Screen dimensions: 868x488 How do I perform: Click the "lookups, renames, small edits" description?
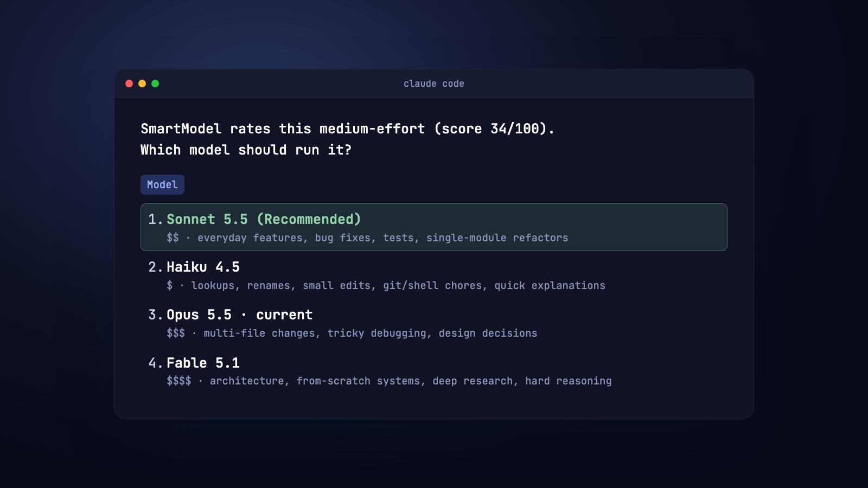(386, 285)
